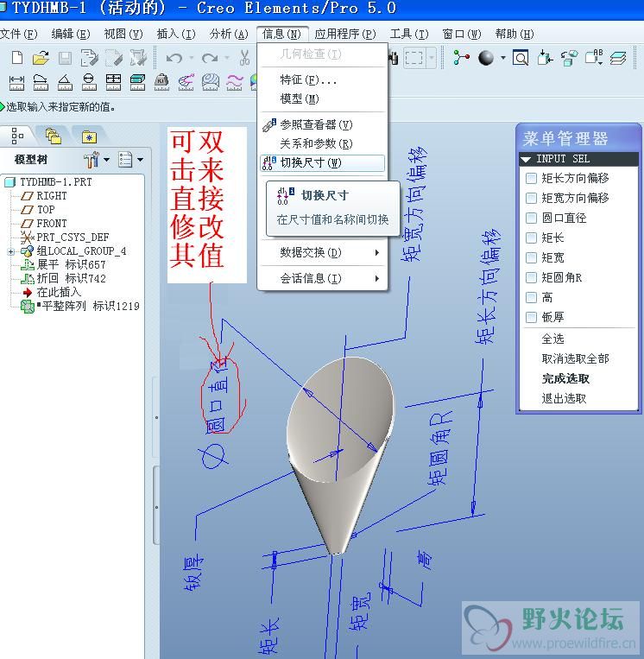Select the Angle measure tool icon
This screenshot has height=659, width=644.
(x=64, y=82)
